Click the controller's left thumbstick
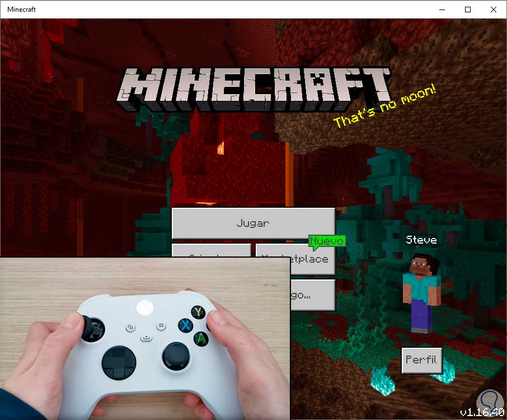The width and height of the screenshot is (507, 420). [x=92, y=329]
